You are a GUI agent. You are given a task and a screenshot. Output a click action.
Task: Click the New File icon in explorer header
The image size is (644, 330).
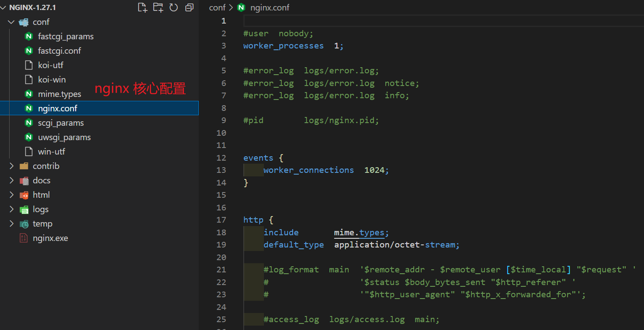[142, 7]
